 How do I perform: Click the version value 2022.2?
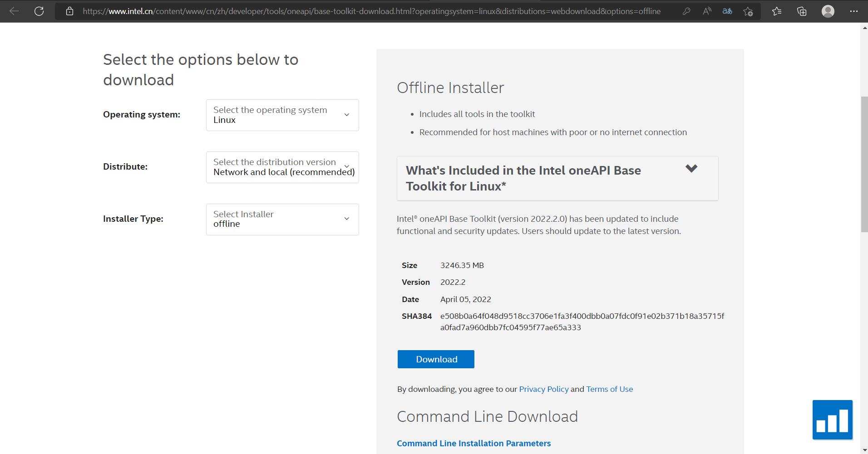(453, 282)
